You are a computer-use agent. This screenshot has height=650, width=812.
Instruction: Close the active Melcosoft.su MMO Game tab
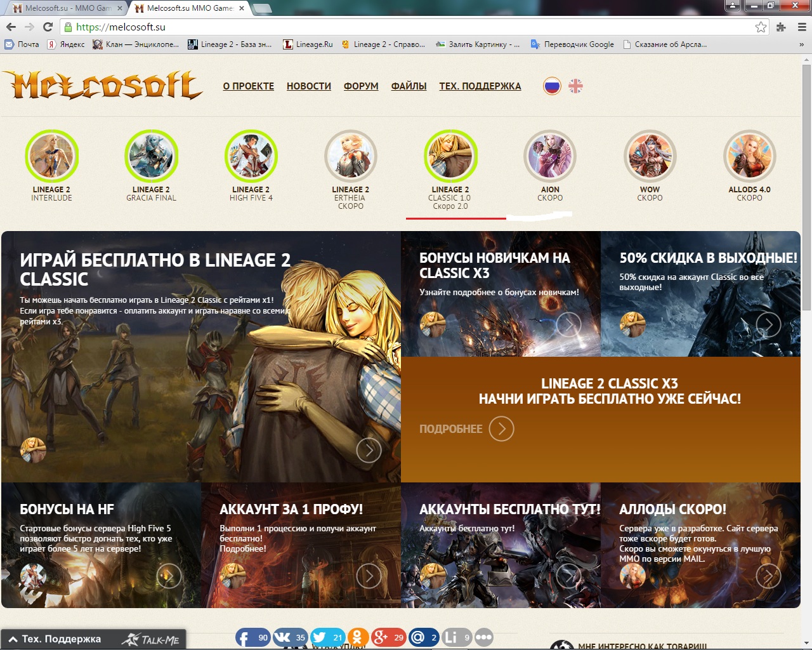[x=242, y=8]
